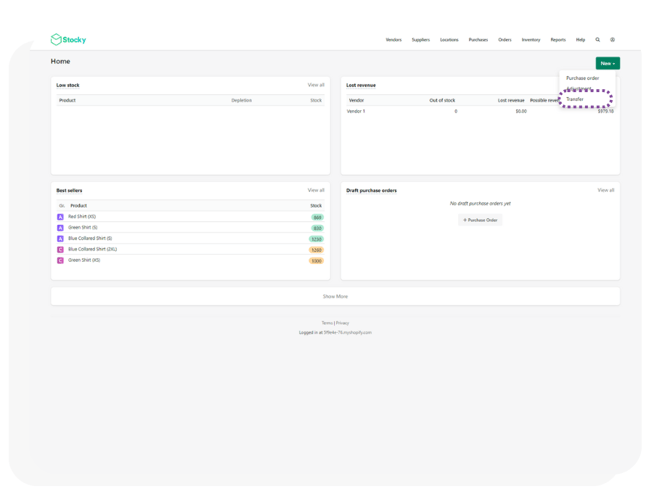Click grade C badge beside Green Shirt (XS)
This screenshot has height=502, width=670.
pos(60,260)
